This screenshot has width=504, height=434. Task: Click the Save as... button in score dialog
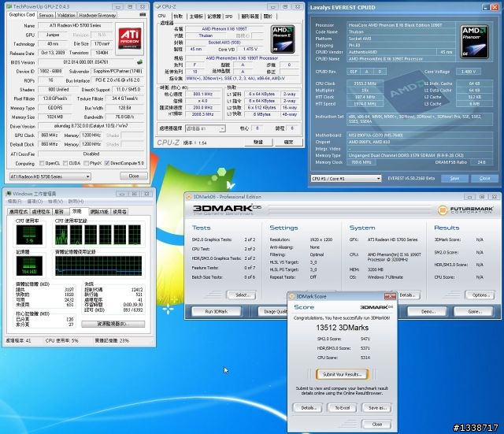point(376,408)
